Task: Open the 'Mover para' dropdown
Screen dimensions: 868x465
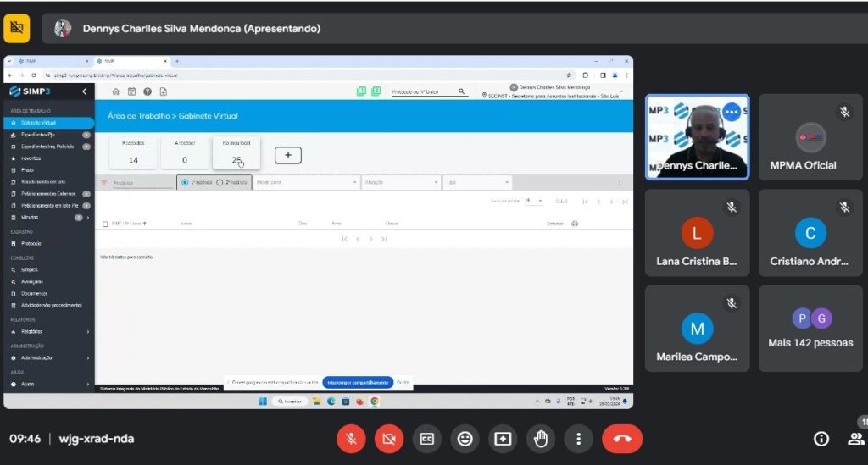Action: tap(306, 182)
